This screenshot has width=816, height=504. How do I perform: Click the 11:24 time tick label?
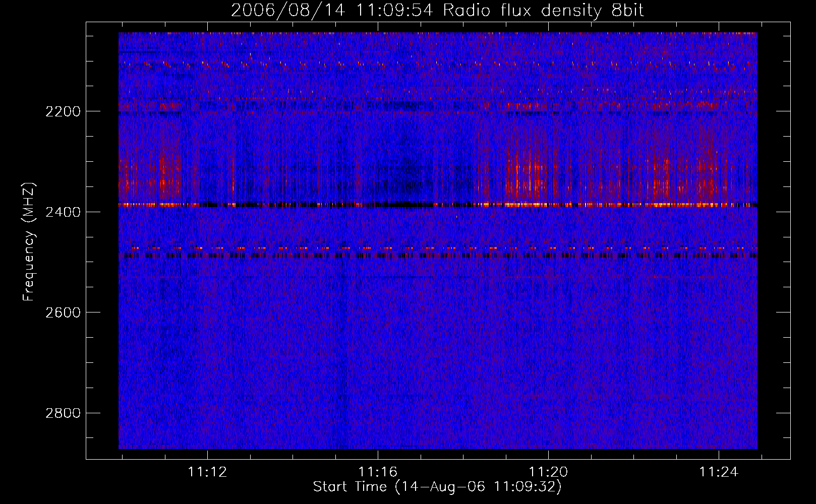[x=719, y=472]
